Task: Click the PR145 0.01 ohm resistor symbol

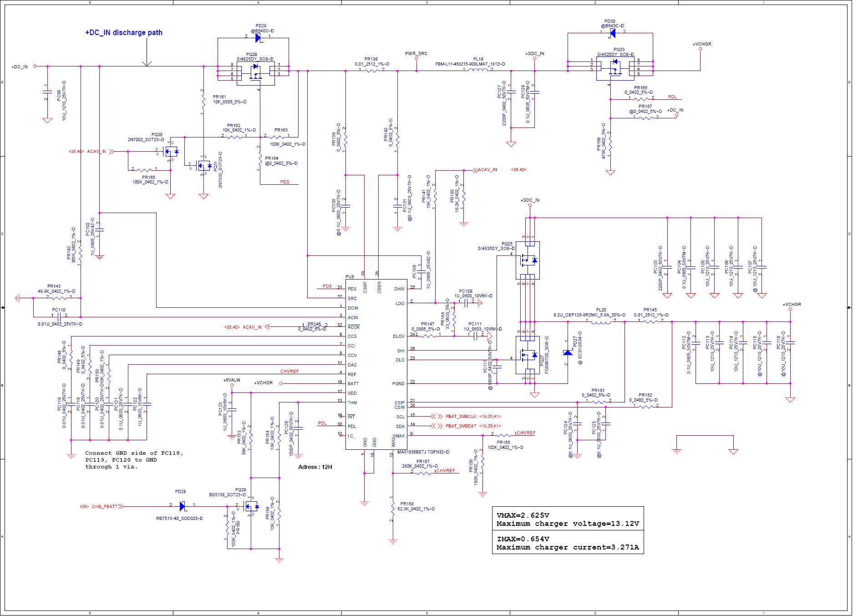Action: (x=650, y=321)
